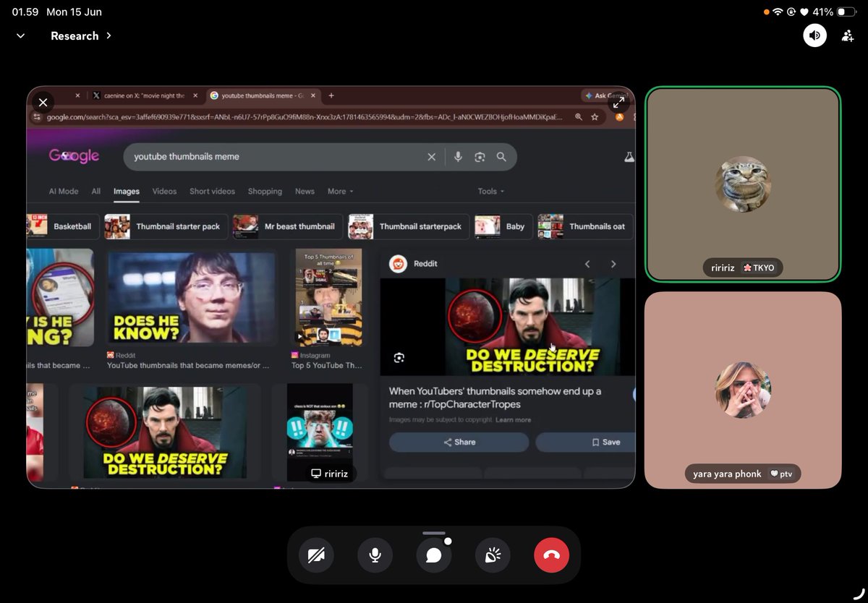Click the address bar zoom magnifier icon
The image size is (868, 603).
click(x=579, y=116)
